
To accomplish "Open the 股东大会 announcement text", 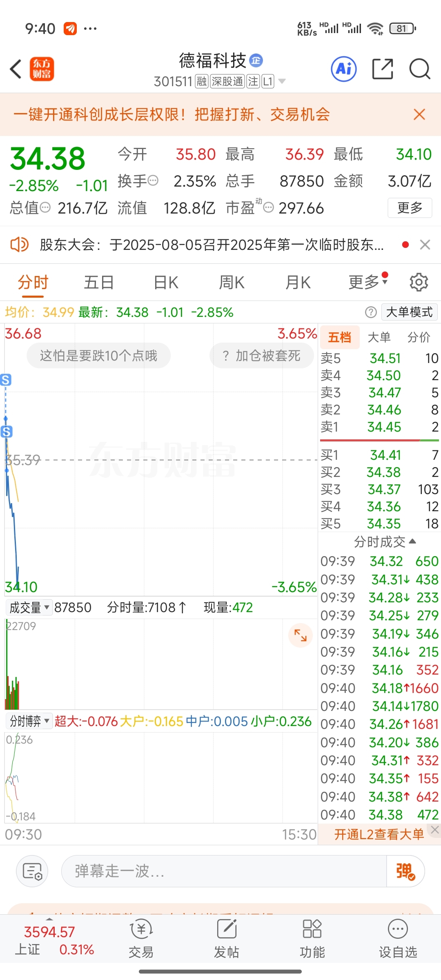I will point(212,245).
